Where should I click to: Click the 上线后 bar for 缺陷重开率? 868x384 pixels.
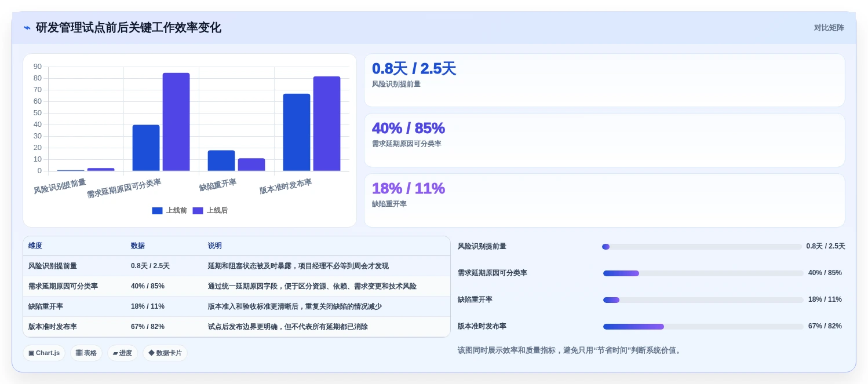251,165
